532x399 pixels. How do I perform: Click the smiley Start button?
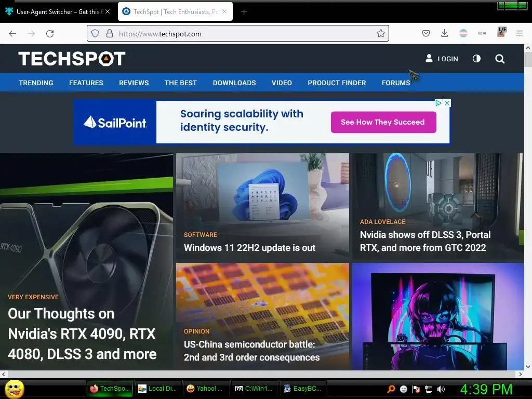click(x=15, y=389)
